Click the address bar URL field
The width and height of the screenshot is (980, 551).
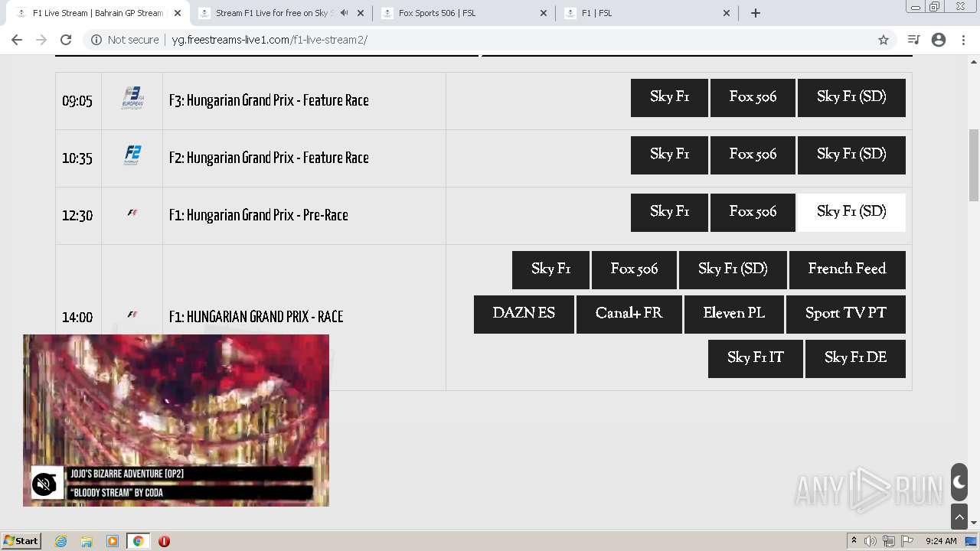coord(490,40)
